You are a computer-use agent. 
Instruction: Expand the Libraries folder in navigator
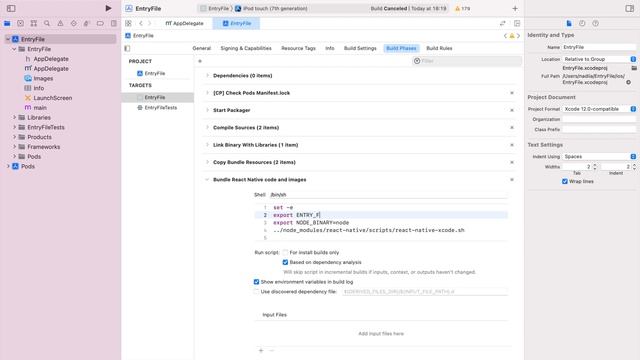pyautogui.click(x=14, y=118)
